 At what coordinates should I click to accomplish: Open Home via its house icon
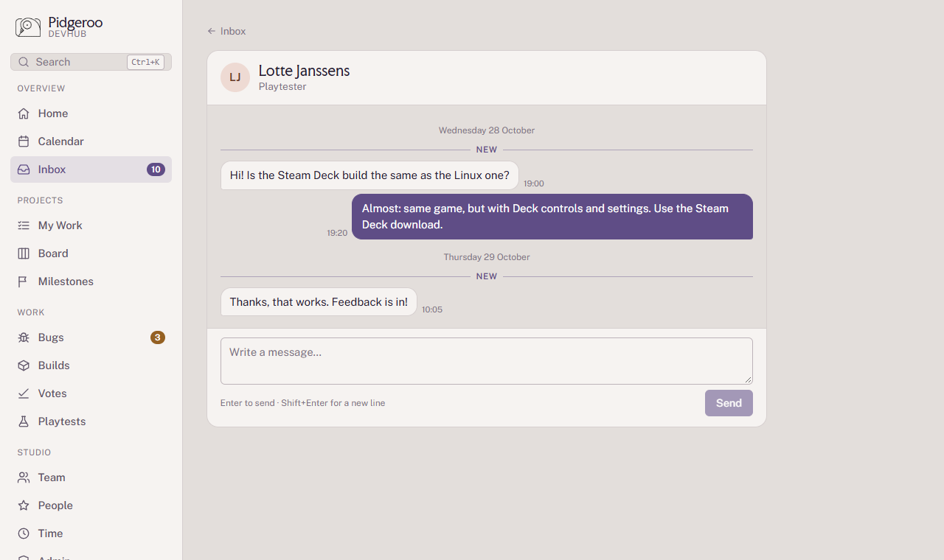(x=24, y=113)
